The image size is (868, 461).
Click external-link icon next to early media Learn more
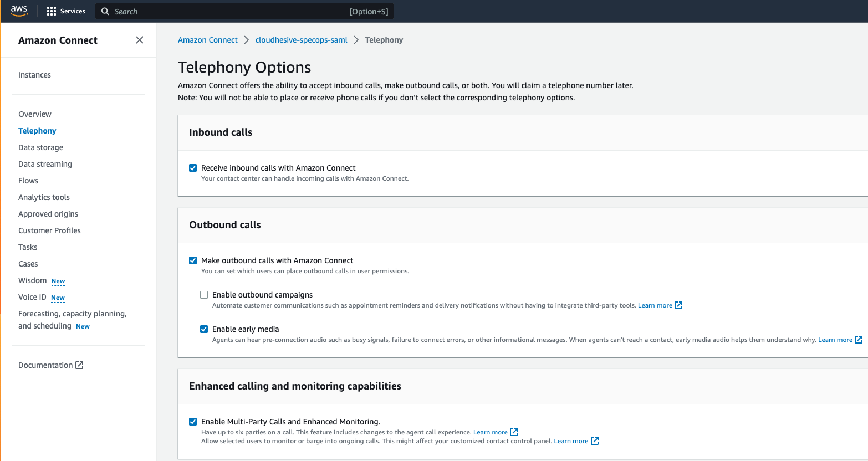(x=859, y=340)
